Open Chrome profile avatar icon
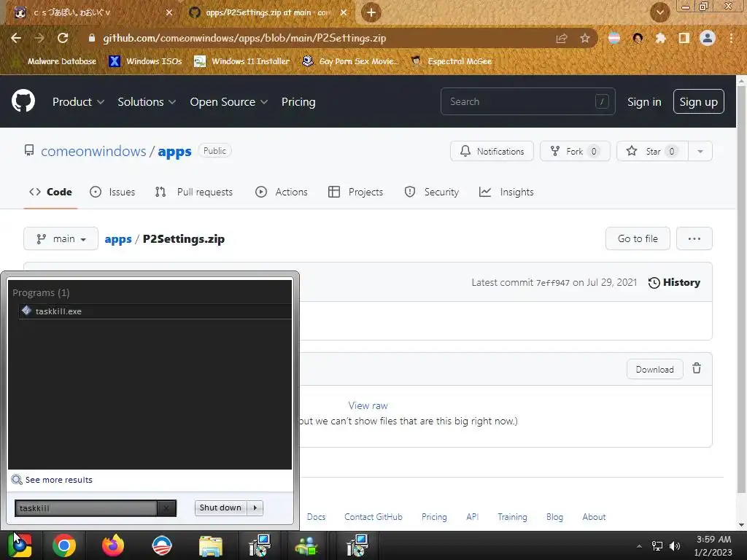 [x=708, y=38]
